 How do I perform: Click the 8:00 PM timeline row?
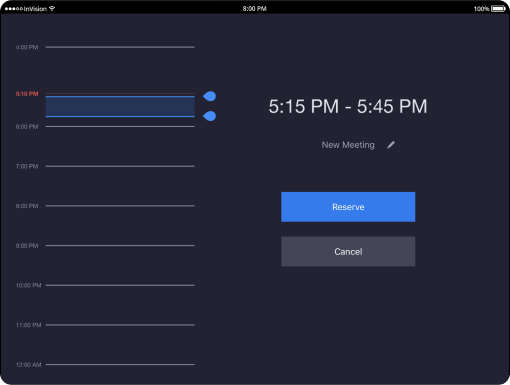105,206
